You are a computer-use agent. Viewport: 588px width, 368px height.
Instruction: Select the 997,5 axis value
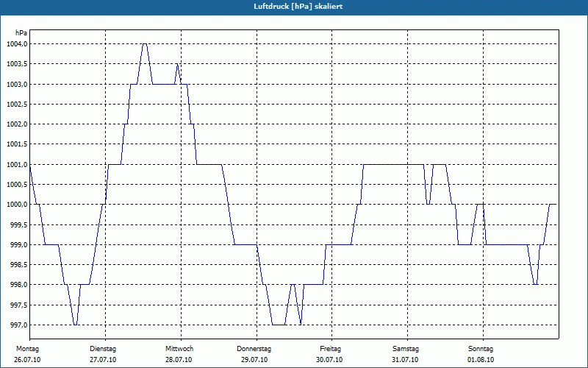pos(18,305)
